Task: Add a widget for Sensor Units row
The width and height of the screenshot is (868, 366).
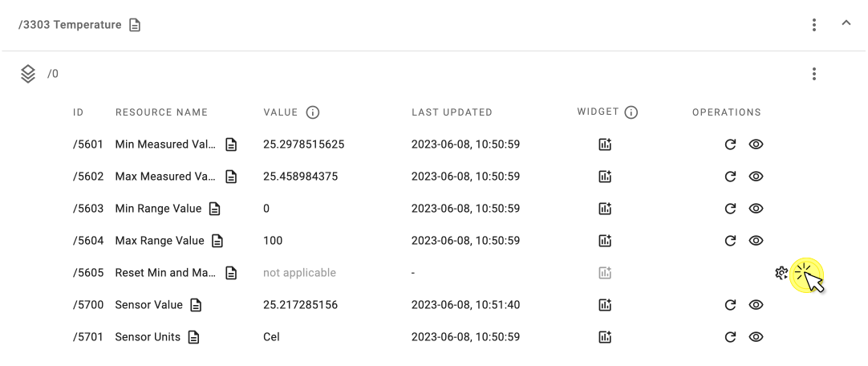Action: click(x=605, y=337)
